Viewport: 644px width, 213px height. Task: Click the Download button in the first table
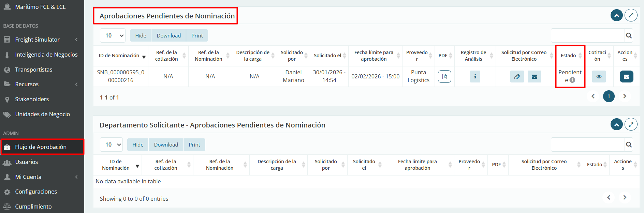169,35
